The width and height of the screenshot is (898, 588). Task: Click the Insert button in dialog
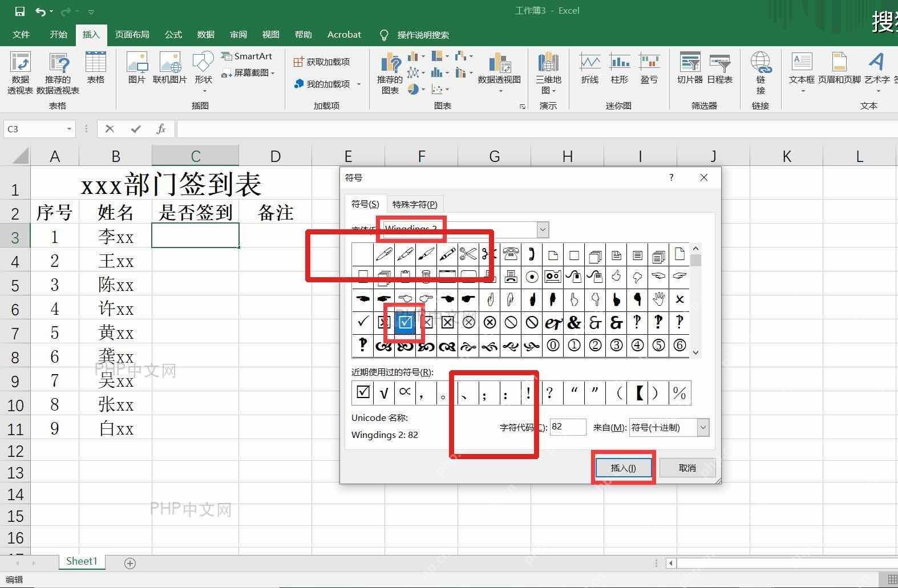624,468
